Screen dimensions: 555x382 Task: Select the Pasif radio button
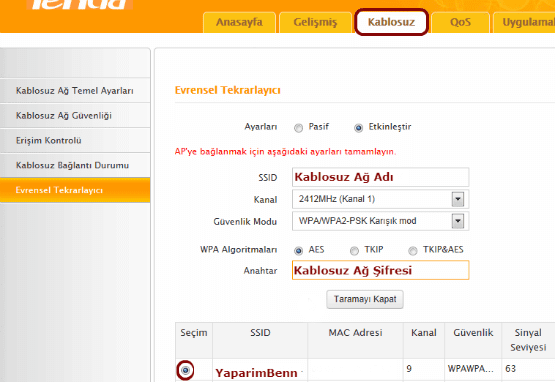298,128
